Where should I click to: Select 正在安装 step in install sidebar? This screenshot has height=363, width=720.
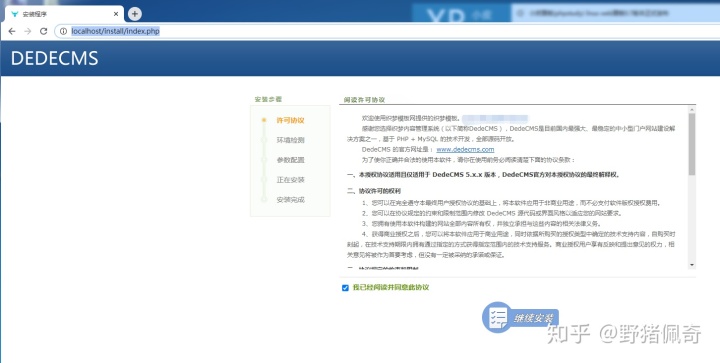tap(290, 180)
